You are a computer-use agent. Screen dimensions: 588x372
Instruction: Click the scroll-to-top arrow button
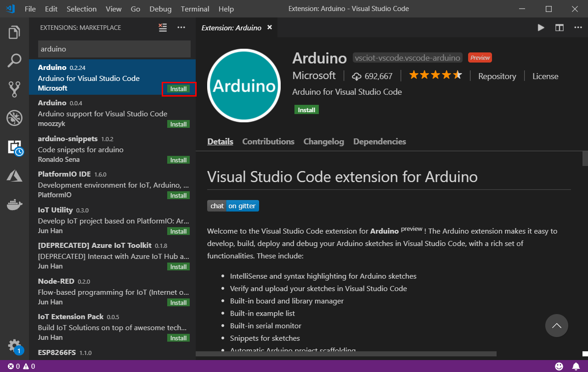click(x=557, y=326)
